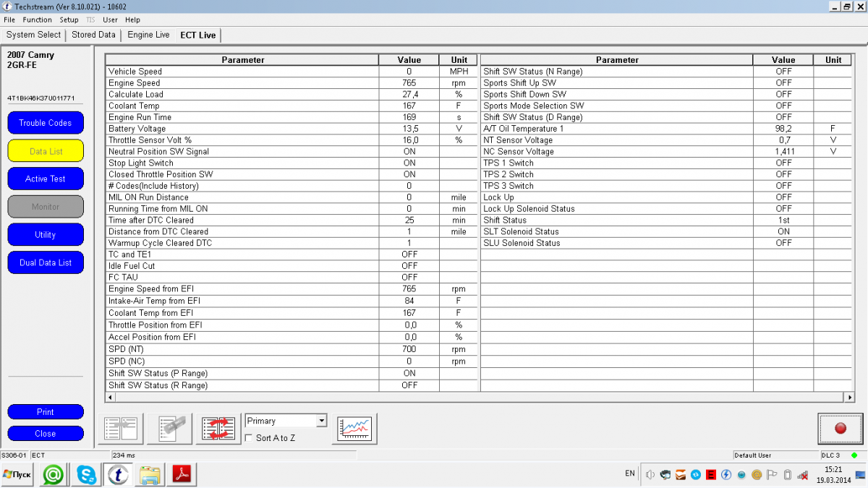The width and height of the screenshot is (868, 488).
Task: Click the blue circular arrows tray icon
Action: pos(696,475)
